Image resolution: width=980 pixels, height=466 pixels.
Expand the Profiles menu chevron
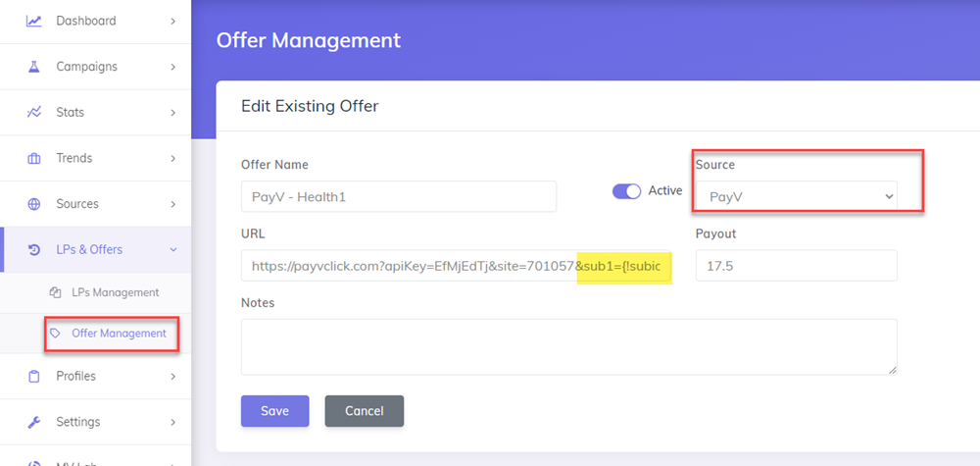[x=172, y=377]
